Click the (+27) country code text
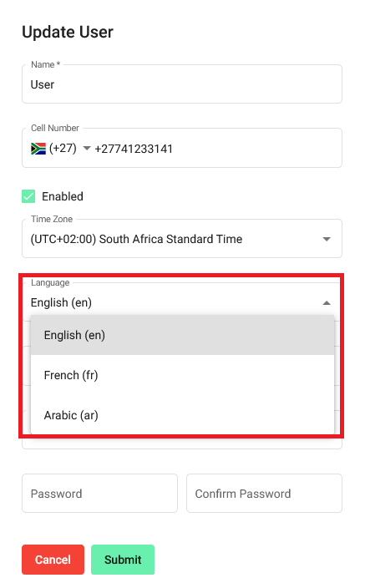The width and height of the screenshot is (365, 588). [63, 149]
